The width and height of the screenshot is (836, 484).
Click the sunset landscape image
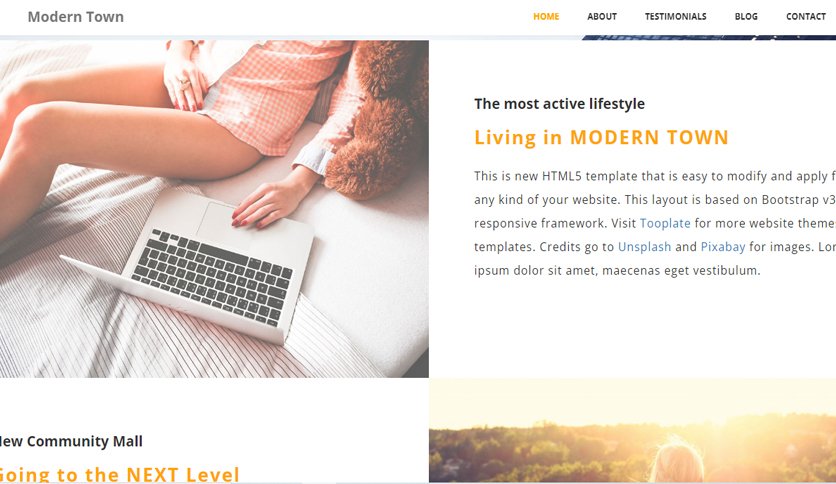click(632, 431)
